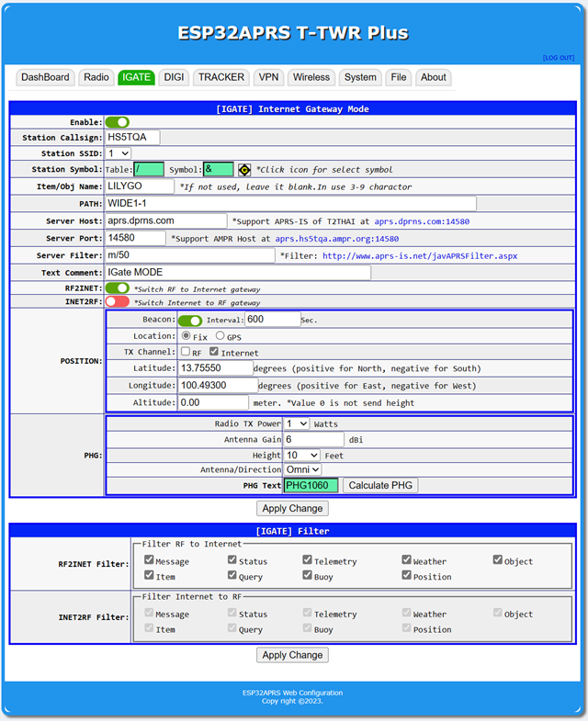Open the Height feet dropdown
The image size is (588, 722).
point(301,455)
